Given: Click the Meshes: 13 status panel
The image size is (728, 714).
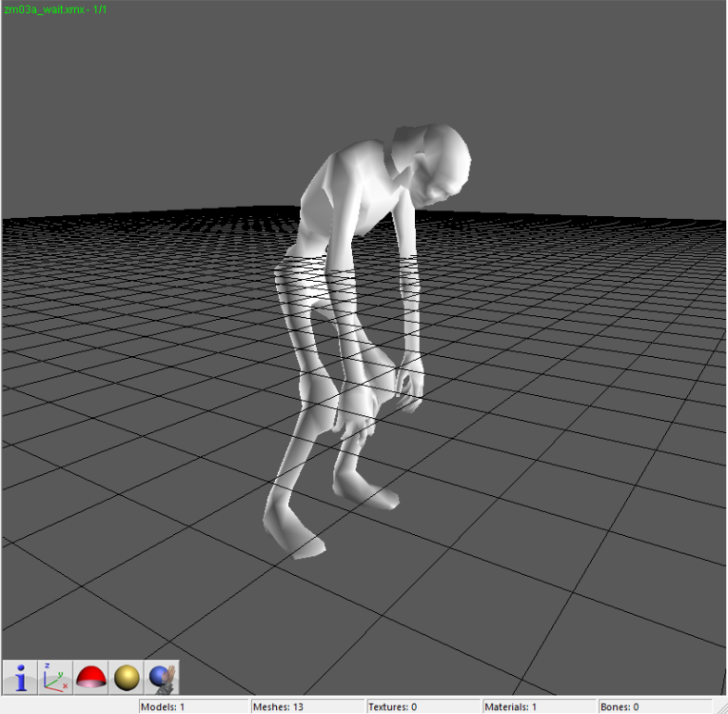Looking at the screenshot, I should [307, 706].
